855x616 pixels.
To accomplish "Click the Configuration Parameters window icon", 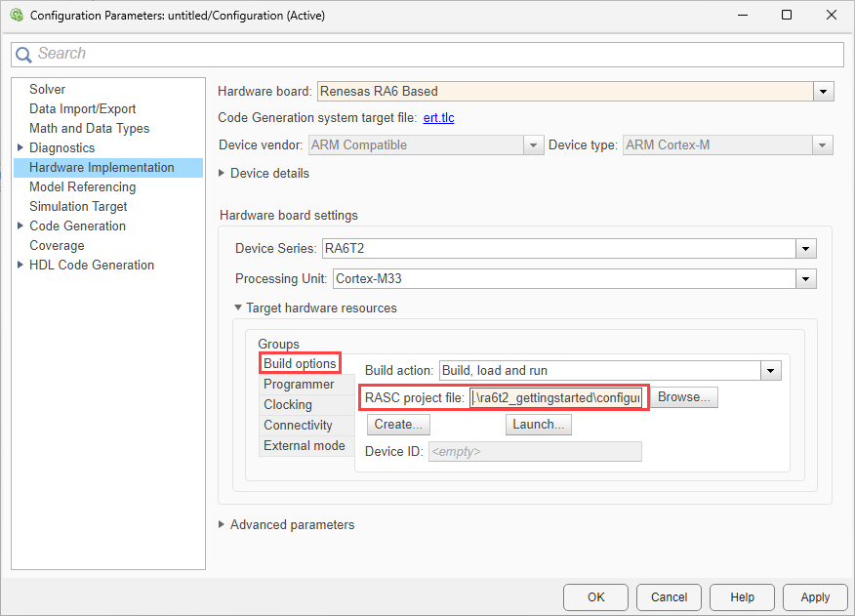I will point(16,16).
